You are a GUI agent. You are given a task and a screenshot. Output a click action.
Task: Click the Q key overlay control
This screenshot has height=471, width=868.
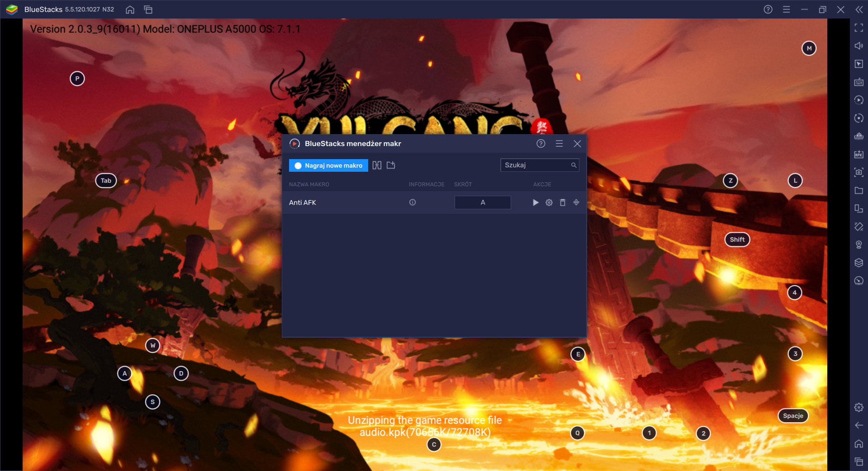578,433
